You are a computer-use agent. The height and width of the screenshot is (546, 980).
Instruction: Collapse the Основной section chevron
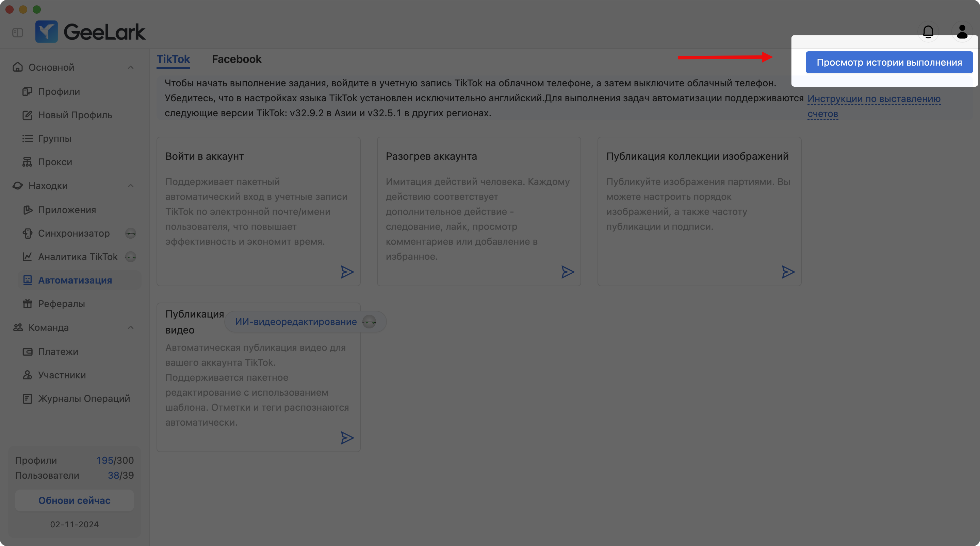[x=130, y=68]
